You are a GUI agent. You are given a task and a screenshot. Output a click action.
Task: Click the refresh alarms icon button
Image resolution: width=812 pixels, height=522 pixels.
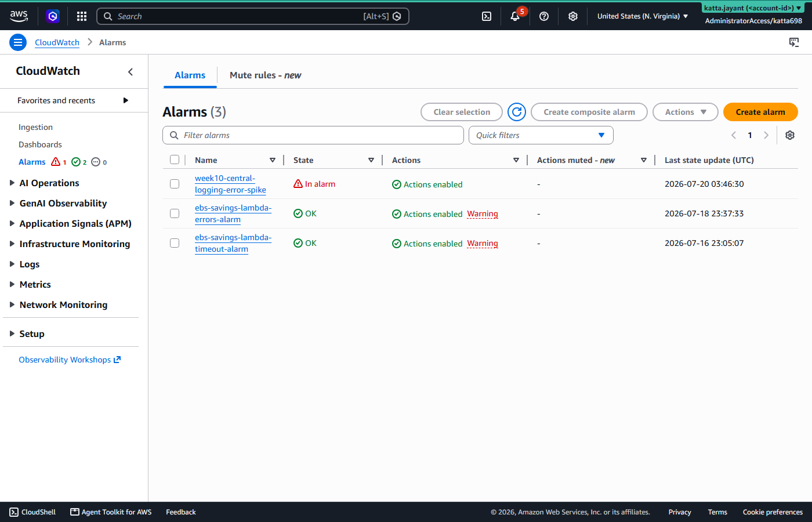[517, 112]
